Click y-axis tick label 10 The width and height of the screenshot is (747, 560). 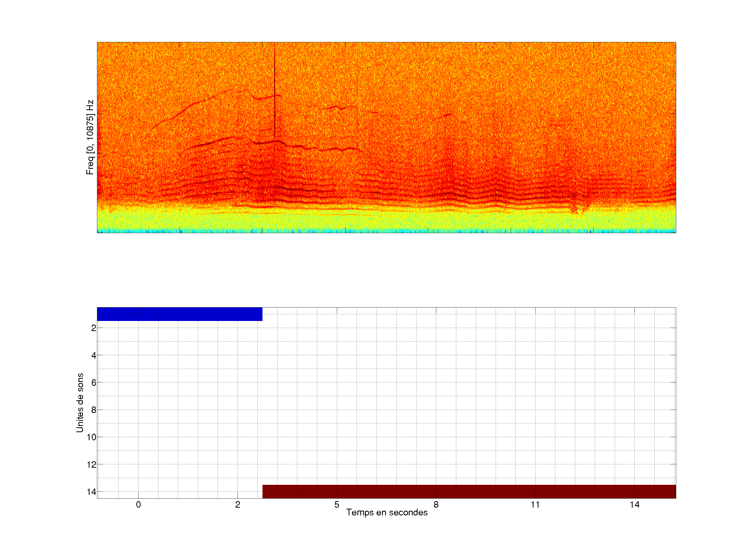coord(92,437)
